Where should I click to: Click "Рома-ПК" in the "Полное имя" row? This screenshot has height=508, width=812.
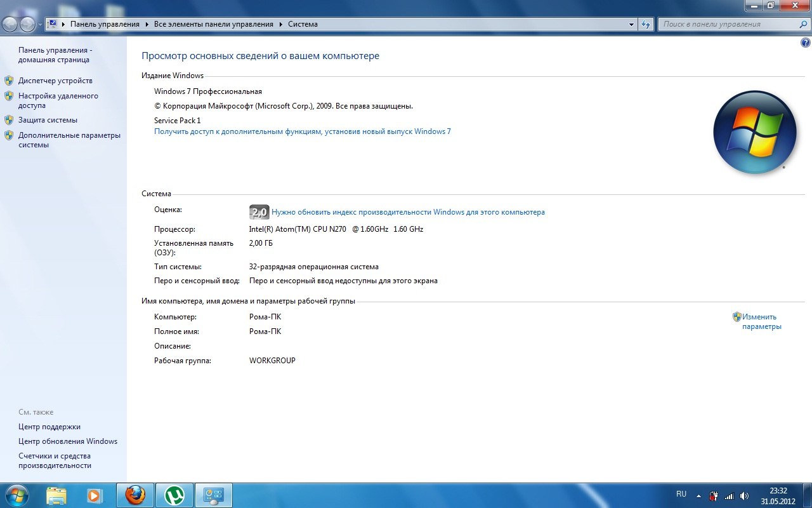[x=265, y=331]
